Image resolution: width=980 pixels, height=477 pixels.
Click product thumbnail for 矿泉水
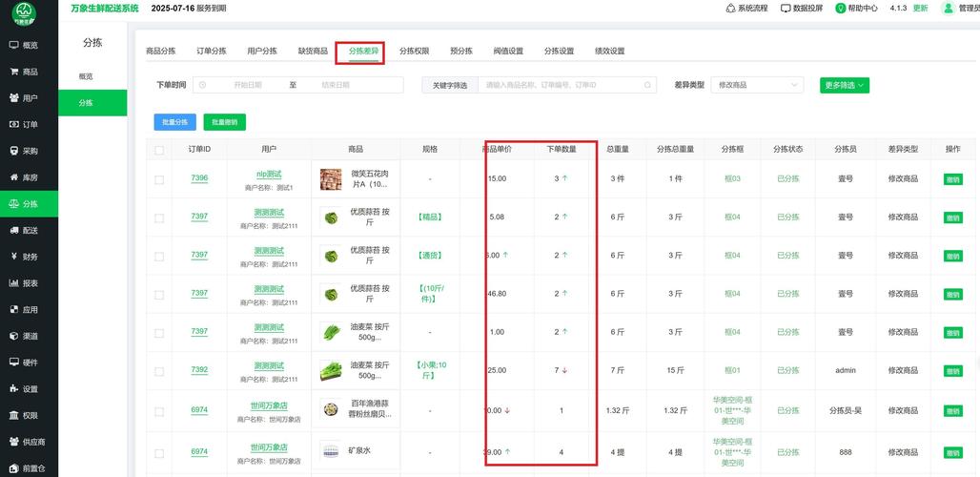331,450
